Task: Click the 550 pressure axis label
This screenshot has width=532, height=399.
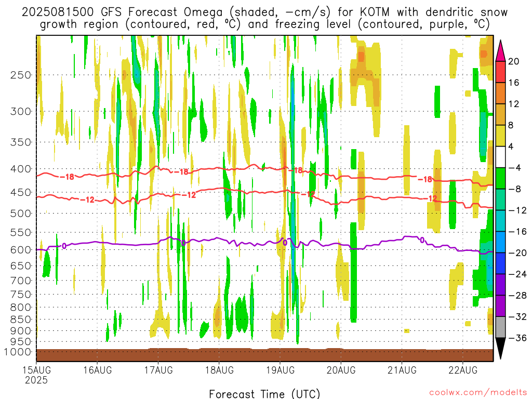Action: [x=21, y=232]
